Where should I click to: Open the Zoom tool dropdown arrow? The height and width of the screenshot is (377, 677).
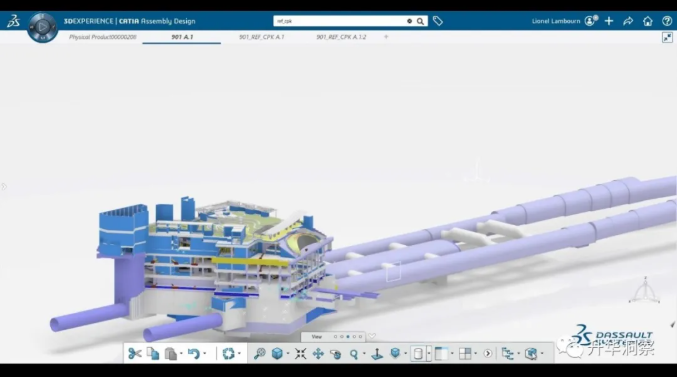tap(364, 354)
